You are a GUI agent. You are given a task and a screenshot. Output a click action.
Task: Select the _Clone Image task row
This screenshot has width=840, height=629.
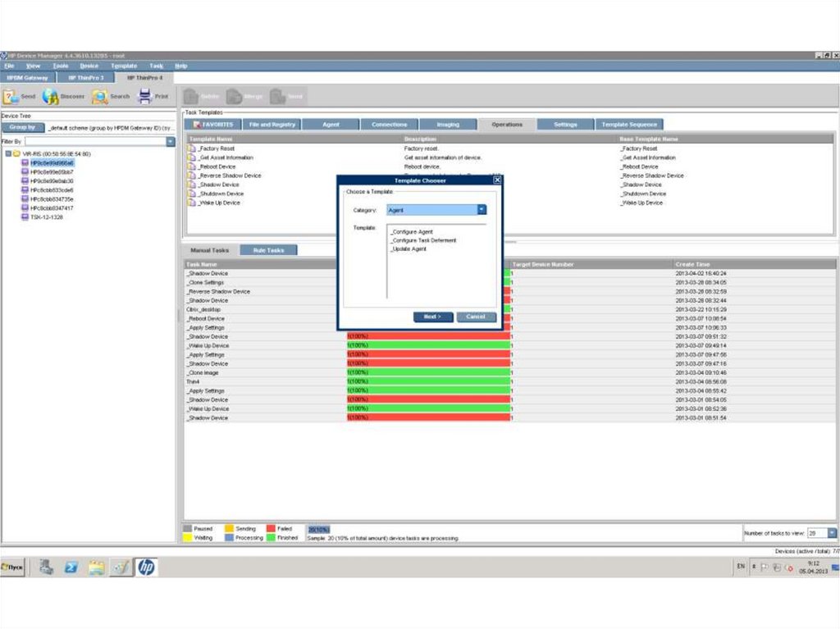tap(509, 372)
